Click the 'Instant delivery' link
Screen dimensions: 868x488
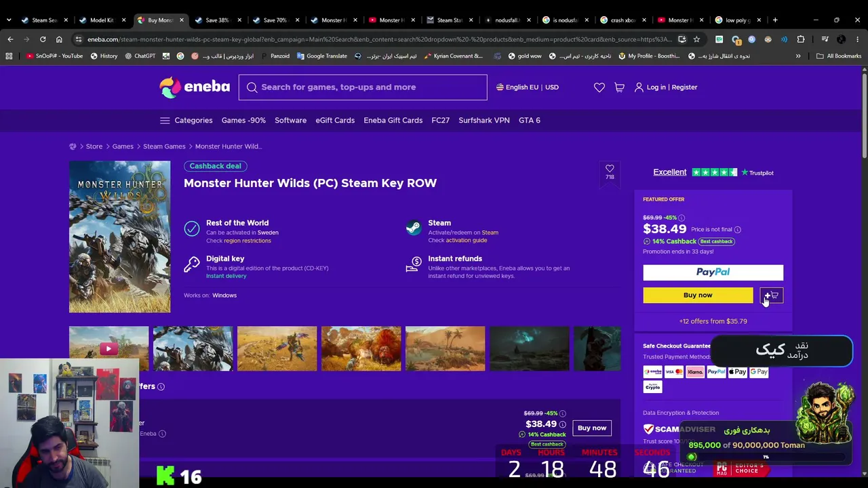coord(226,277)
